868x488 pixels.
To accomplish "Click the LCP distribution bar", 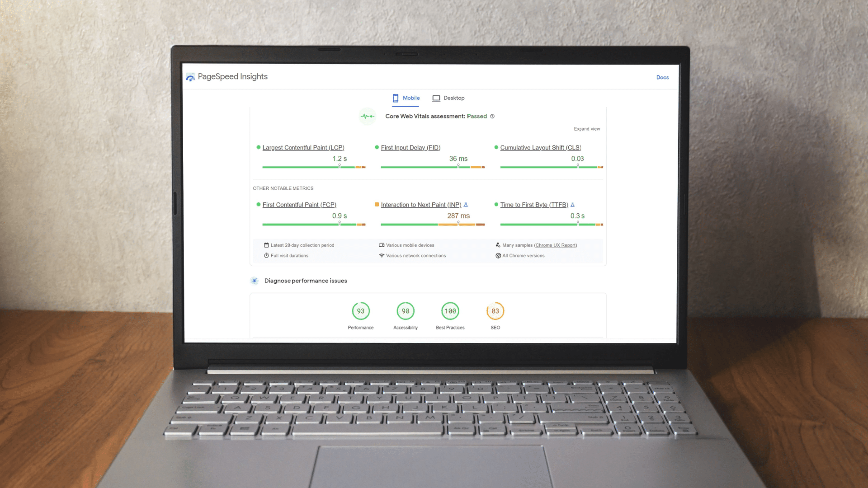I will [x=314, y=167].
